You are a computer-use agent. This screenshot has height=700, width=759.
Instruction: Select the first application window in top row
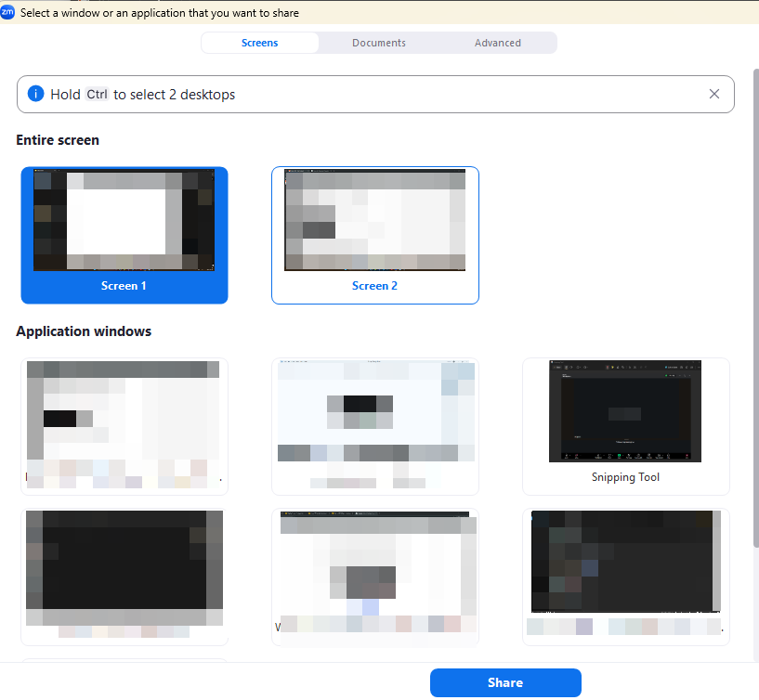pos(124,426)
